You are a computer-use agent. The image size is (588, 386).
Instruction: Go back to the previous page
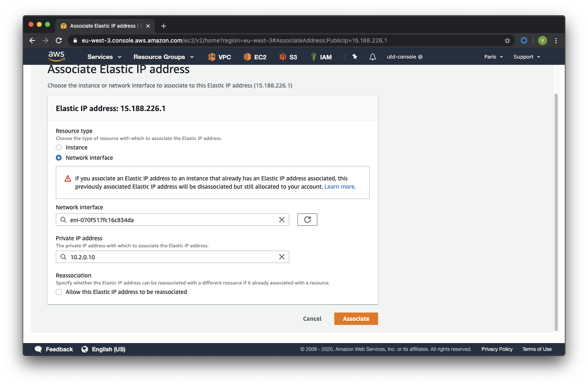(32, 40)
